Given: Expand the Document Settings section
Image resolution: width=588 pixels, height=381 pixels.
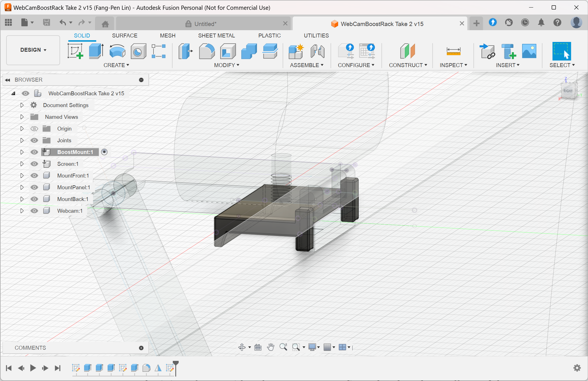Looking at the screenshot, I should pos(21,105).
